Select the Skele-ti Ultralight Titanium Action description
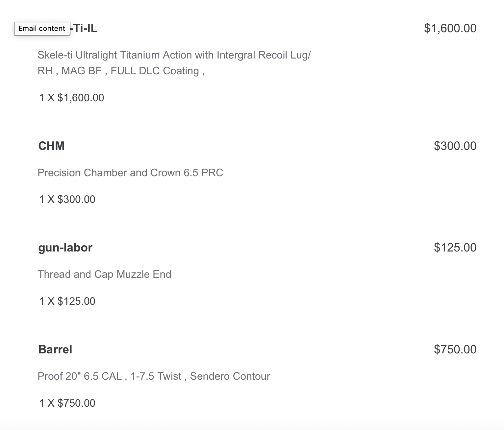The height and width of the screenshot is (430, 504). point(174,55)
